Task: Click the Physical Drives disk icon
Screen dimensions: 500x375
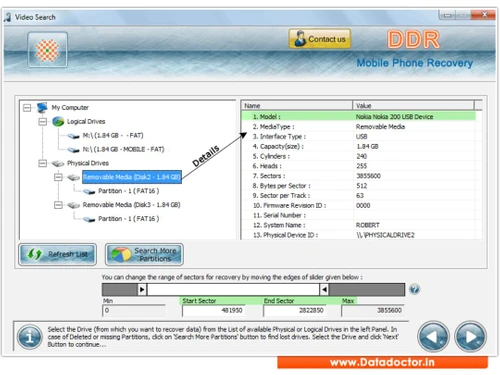Action: coord(58,163)
